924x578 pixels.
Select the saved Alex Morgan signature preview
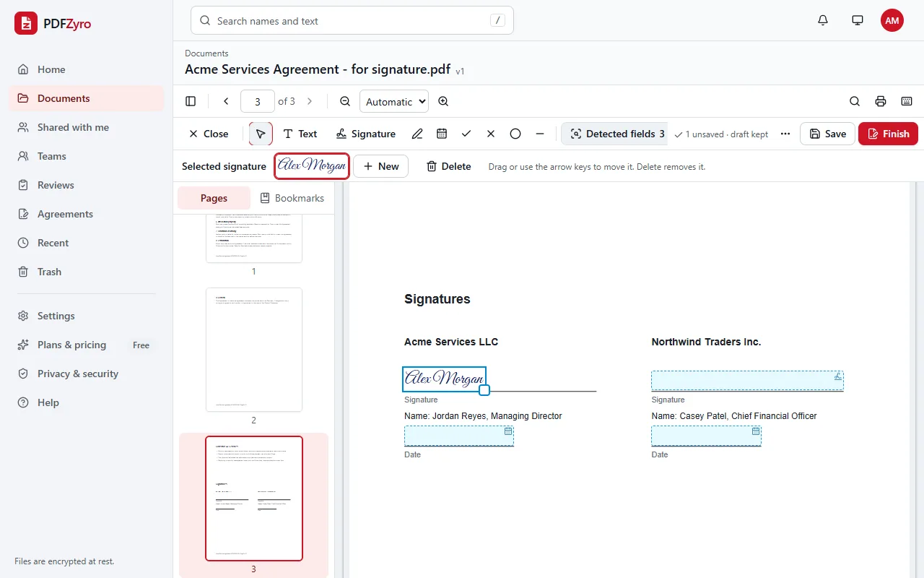[312, 166]
